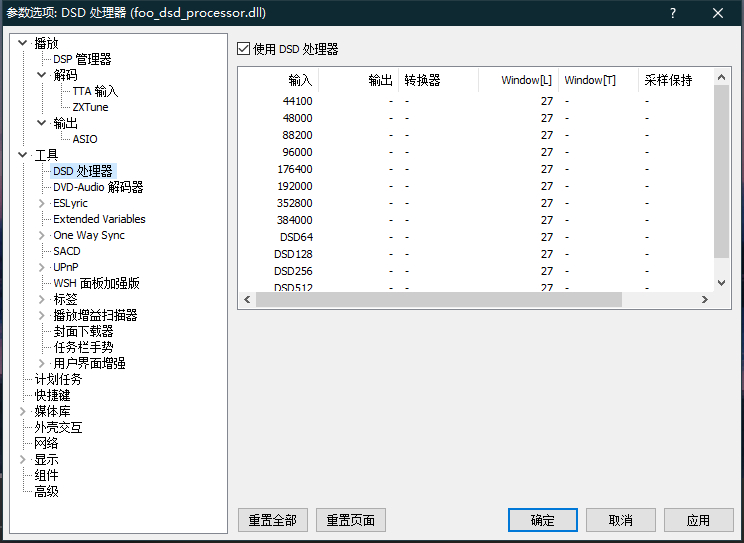The width and height of the screenshot is (744, 543).
Task: Open 任务栏手势 settings
Action: (x=83, y=347)
